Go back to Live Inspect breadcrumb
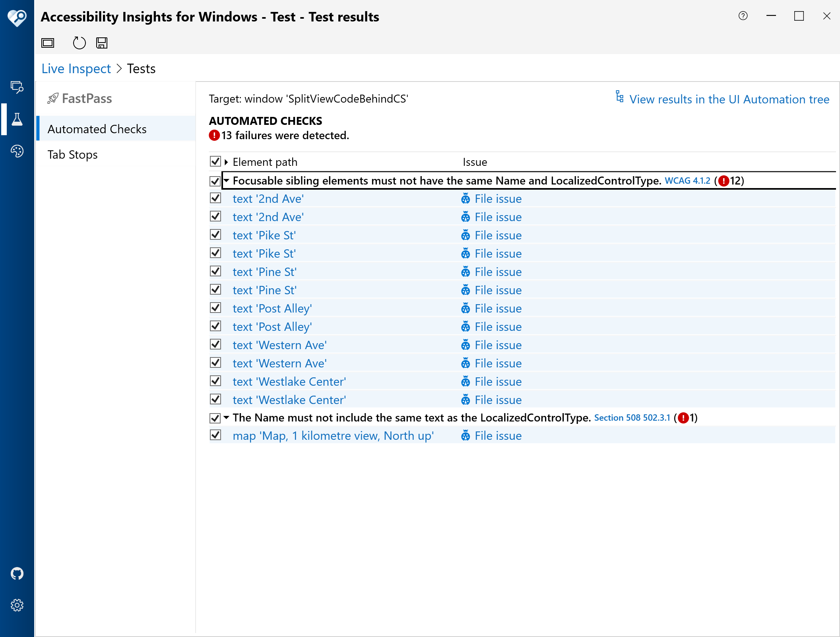 tap(76, 68)
